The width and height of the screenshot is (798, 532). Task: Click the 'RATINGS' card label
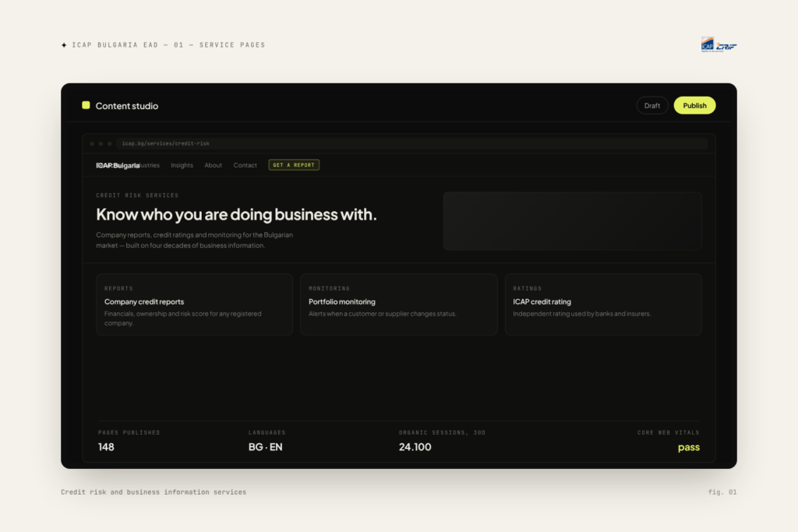pyautogui.click(x=528, y=288)
